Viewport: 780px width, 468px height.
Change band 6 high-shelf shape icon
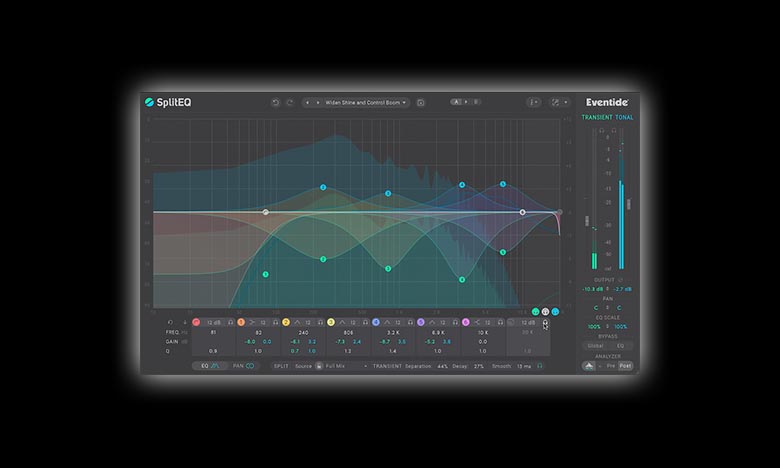click(477, 322)
